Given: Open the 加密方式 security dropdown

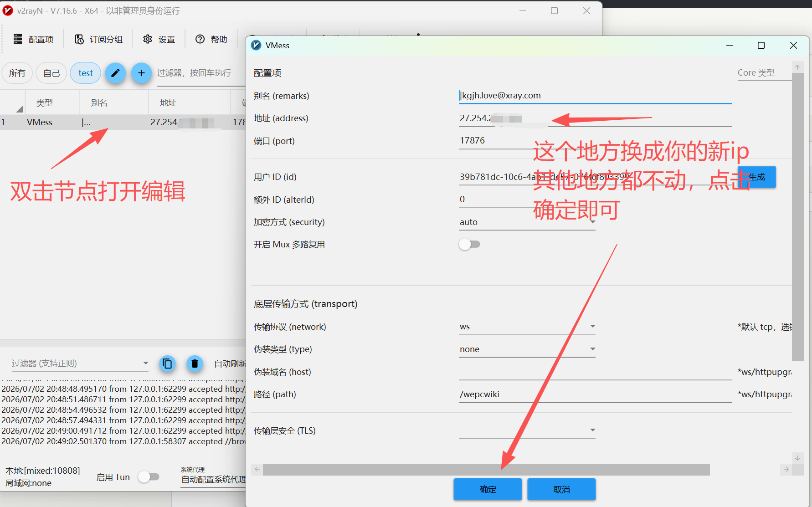Looking at the screenshot, I should pos(527,222).
